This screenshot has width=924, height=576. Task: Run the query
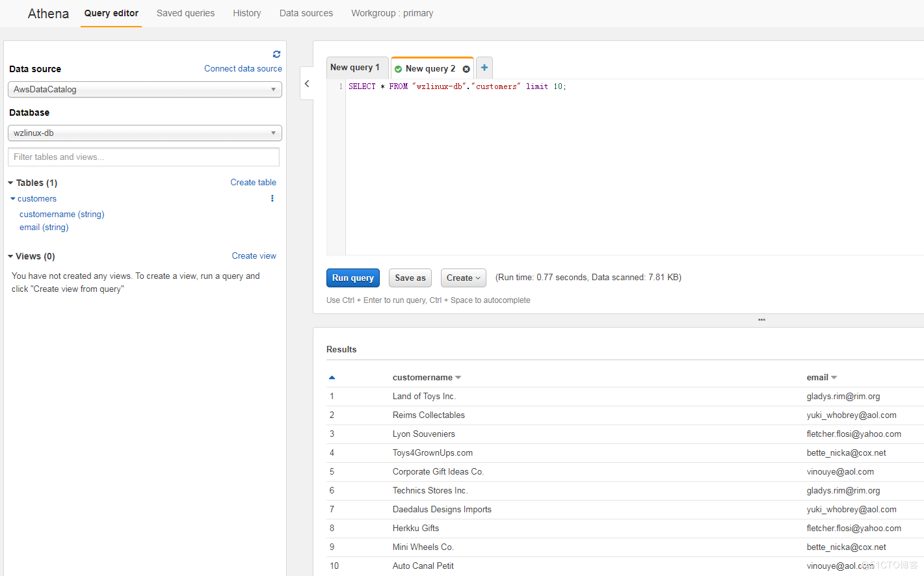pos(353,278)
